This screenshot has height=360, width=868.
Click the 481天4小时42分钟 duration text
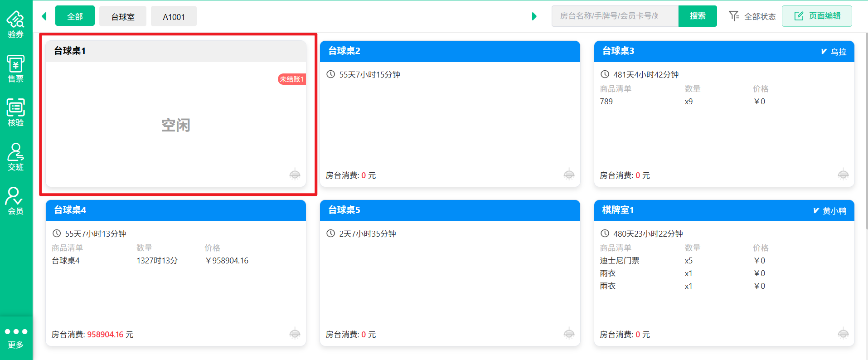click(x=646, y=74)
